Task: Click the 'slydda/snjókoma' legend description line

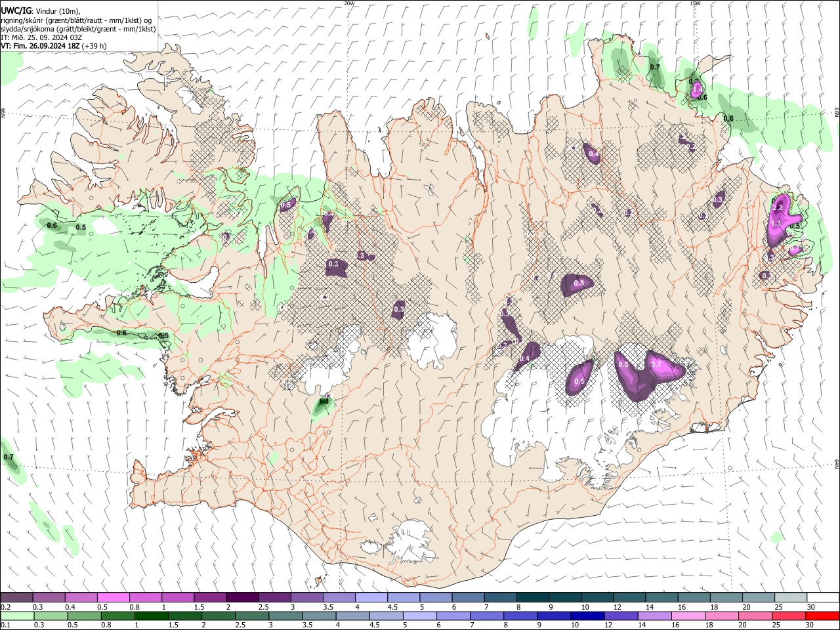Action: point(77,29)
